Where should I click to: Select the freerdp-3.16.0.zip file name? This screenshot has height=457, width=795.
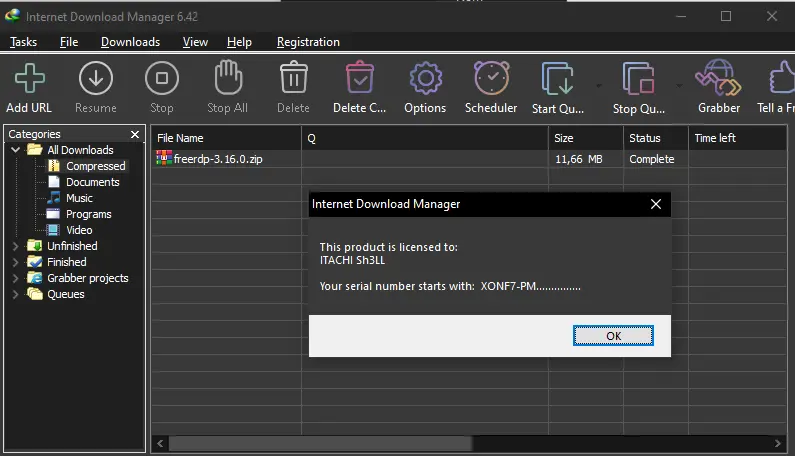click(x=218, y=159)
